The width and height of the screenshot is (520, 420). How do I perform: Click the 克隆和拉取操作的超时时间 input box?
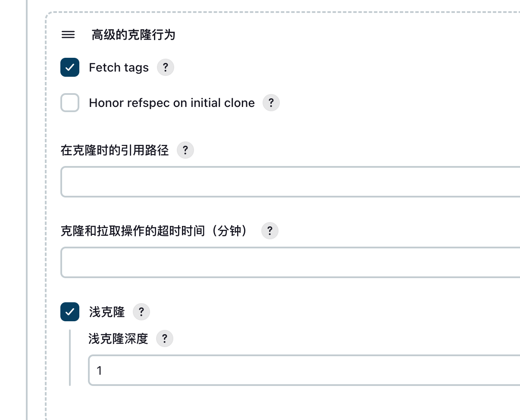[290, 262]
